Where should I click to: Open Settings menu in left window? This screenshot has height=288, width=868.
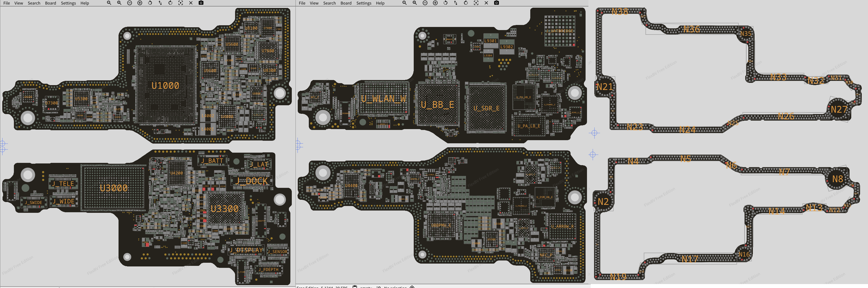tap(68, 3)
